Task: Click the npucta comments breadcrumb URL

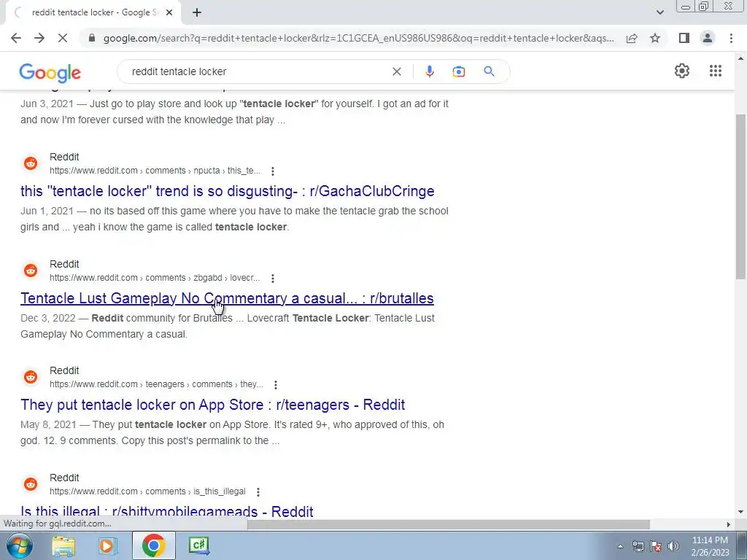Action: (155, 171)
